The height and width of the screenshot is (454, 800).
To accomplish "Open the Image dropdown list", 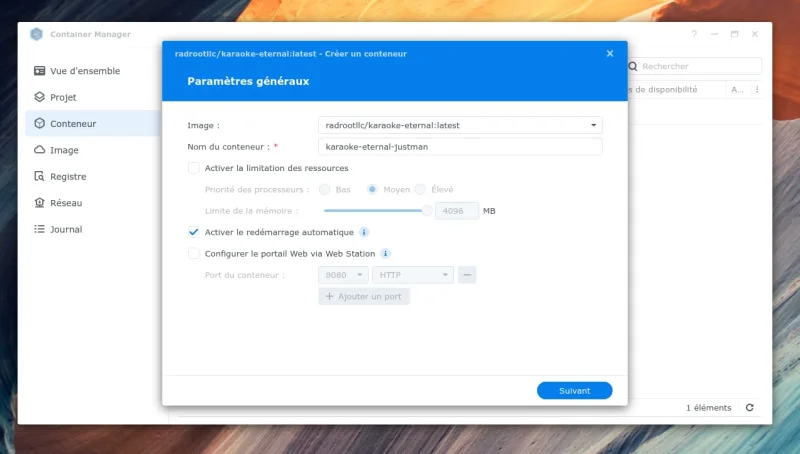I will pyautogui.click(x=460, y=125).
